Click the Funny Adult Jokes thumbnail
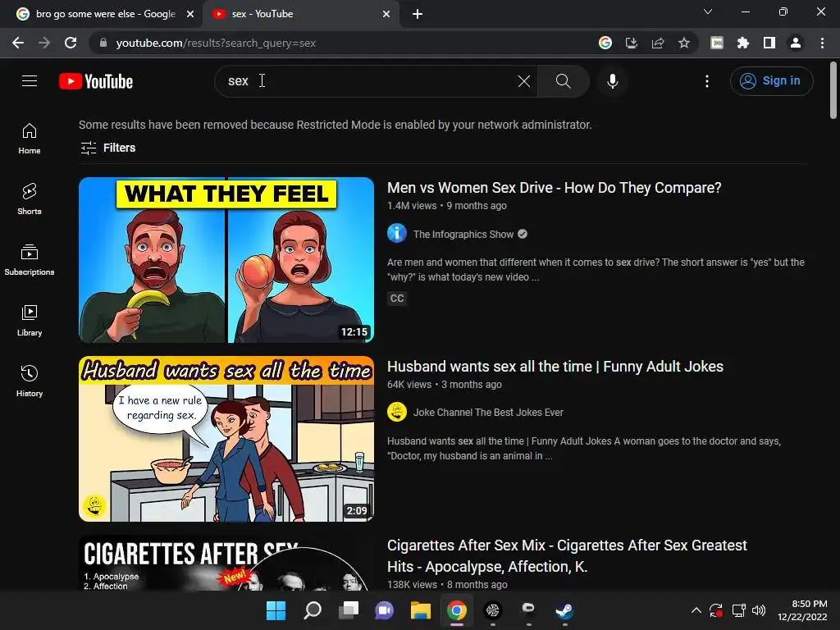This screenshot has height=630, width=840. click(x=226, y=439)
